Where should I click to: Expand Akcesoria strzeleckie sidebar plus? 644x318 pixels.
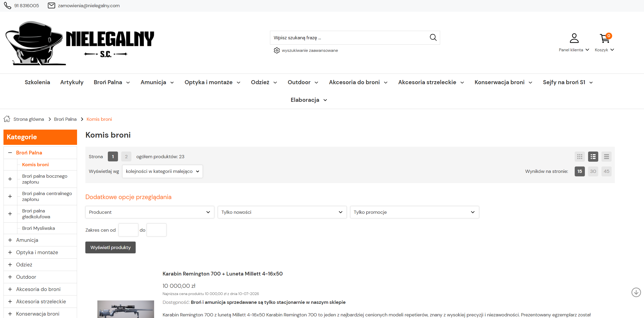[x=10, y=301]
